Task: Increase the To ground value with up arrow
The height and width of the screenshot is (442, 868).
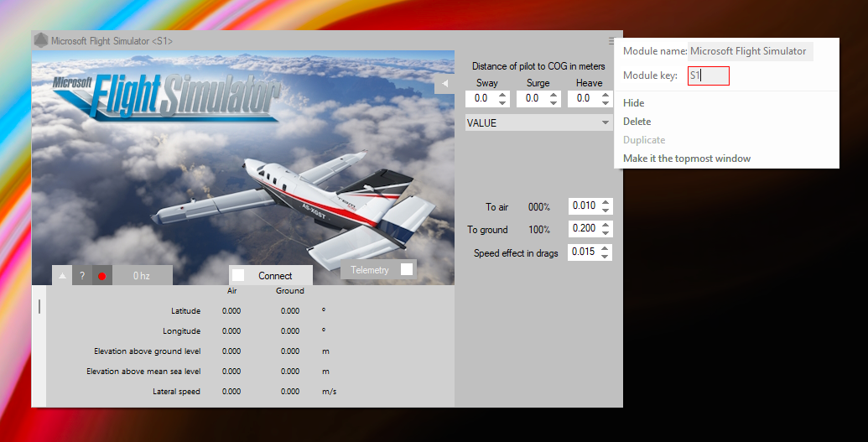Action: 606,226
